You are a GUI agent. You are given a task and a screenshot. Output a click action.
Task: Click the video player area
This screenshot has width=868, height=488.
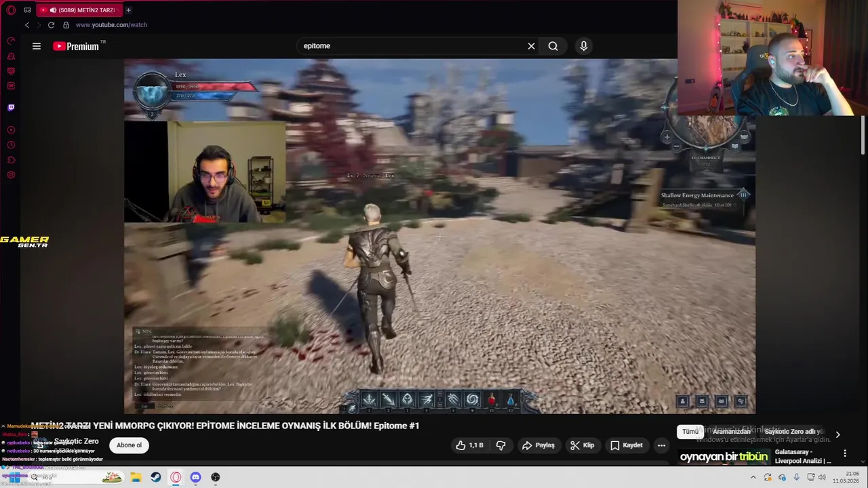pos(439,237)
